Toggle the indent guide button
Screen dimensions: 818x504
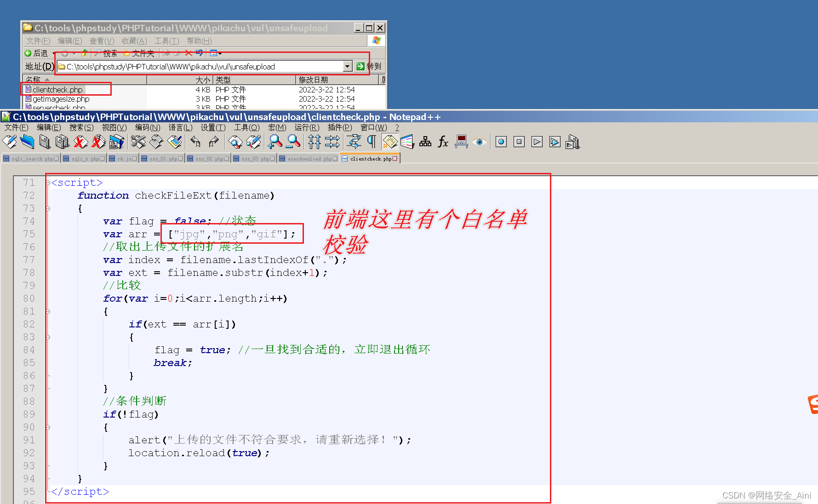click(390, 142)
